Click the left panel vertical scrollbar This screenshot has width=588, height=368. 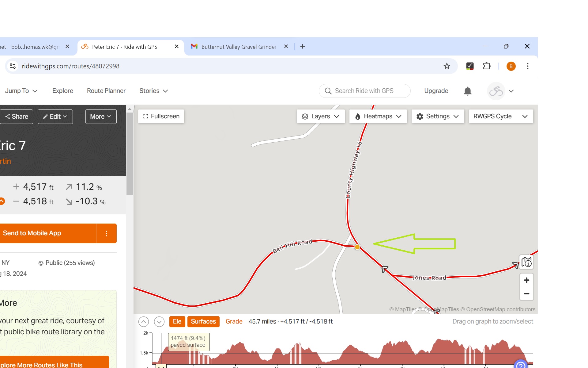click(130, 153)
